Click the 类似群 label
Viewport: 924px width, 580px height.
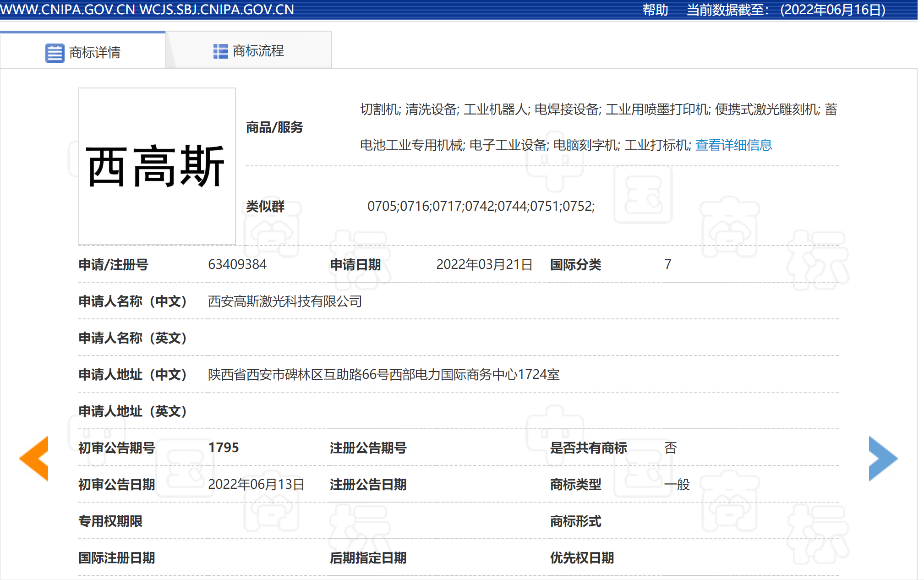click(265, 206)
